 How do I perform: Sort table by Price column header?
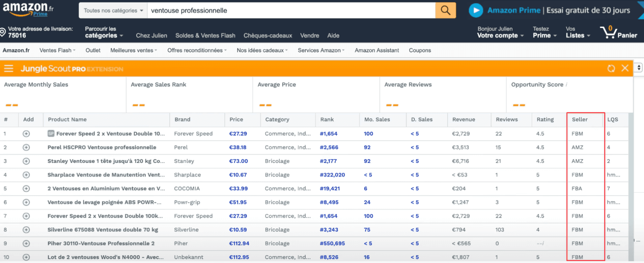236,120
